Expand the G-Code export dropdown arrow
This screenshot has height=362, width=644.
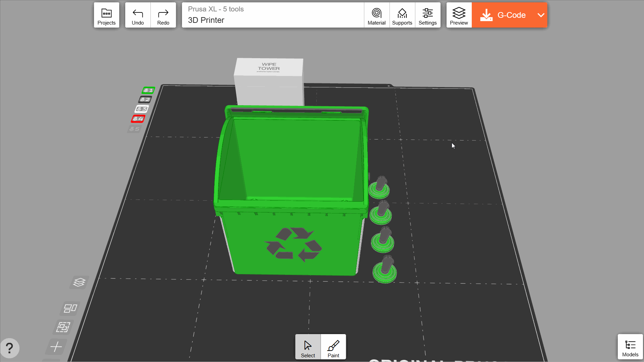click(541, 15)
